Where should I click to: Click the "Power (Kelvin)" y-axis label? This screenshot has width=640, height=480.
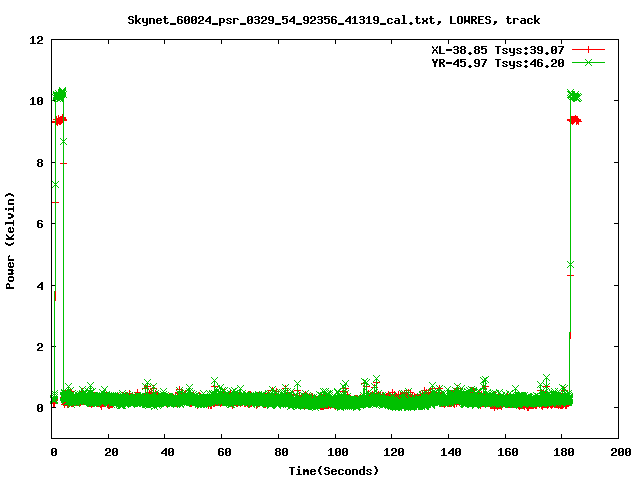[10, 241]
